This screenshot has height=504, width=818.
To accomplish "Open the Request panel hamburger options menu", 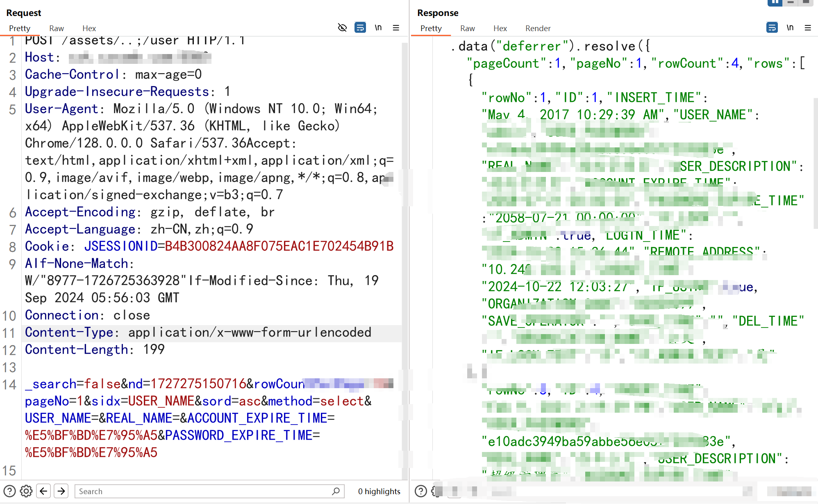I will (396, 28).
